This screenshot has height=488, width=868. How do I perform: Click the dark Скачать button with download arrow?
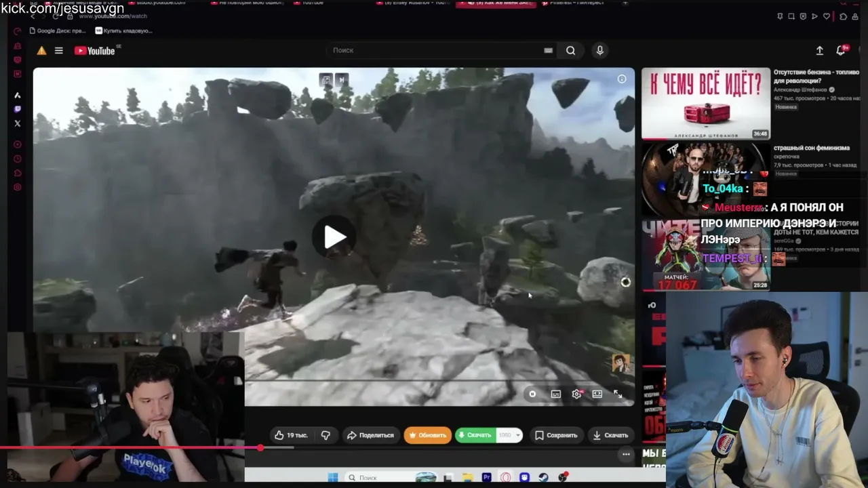pyautogui.click(x=610, y=435)
